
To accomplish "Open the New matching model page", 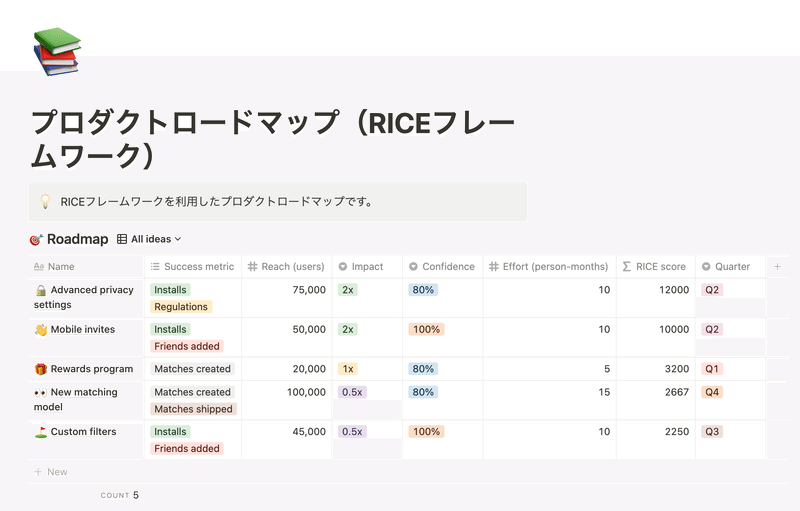I will click(x=76, y=399).
